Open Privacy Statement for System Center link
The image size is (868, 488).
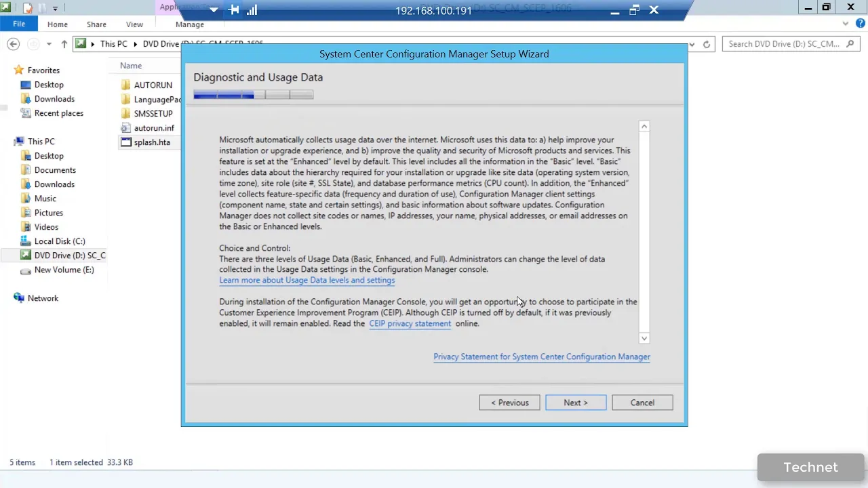(542, 357)
